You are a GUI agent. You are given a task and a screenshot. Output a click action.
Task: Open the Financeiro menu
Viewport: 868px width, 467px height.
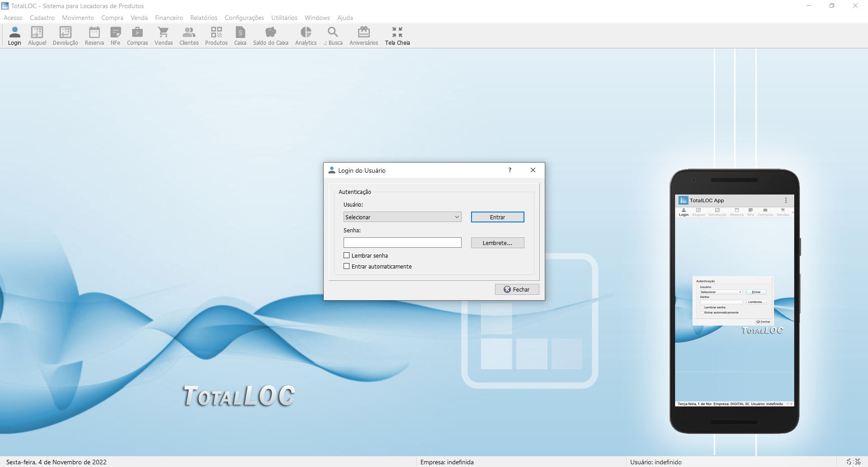[x=169, y=18]
